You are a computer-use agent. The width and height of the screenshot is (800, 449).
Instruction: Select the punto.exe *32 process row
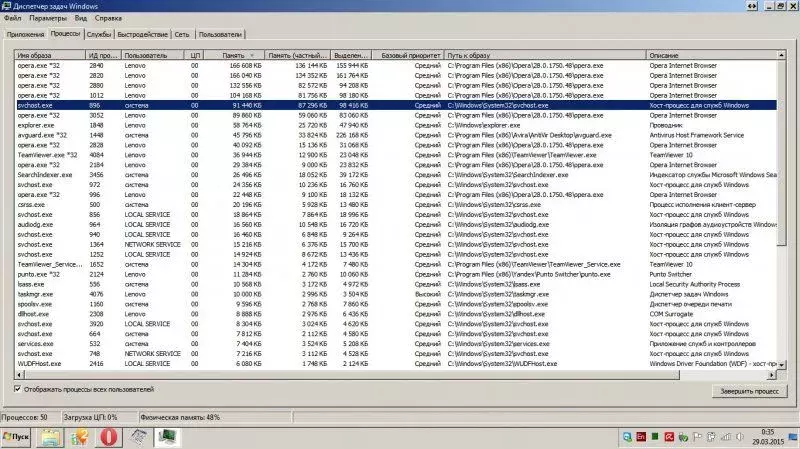pos(396,274)
